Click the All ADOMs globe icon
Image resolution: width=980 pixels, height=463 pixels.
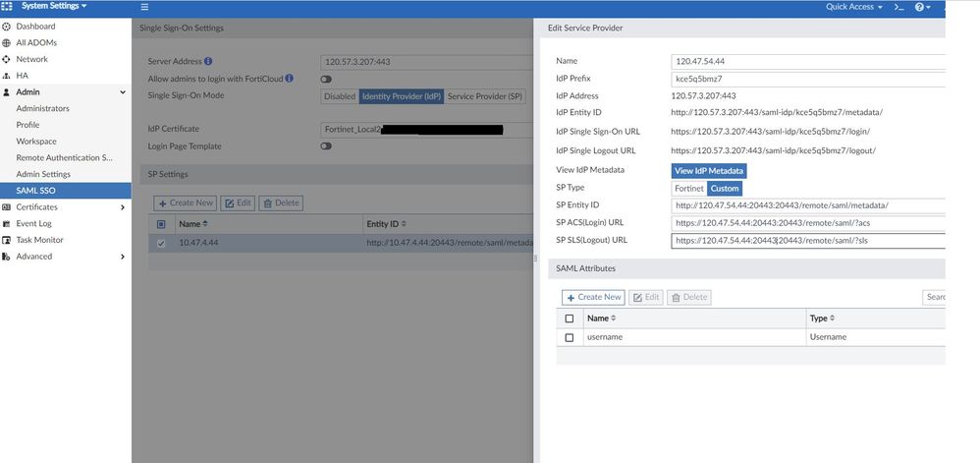[7, 42]
